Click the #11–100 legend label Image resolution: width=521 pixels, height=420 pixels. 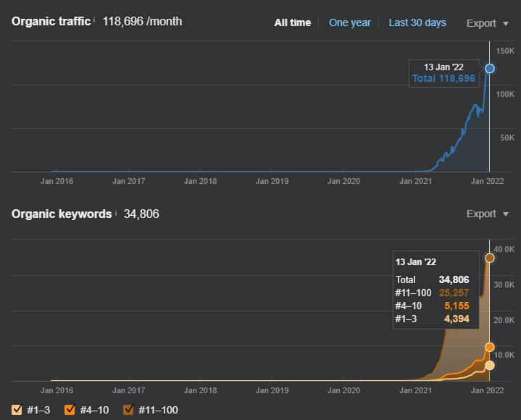coord(158,410)
